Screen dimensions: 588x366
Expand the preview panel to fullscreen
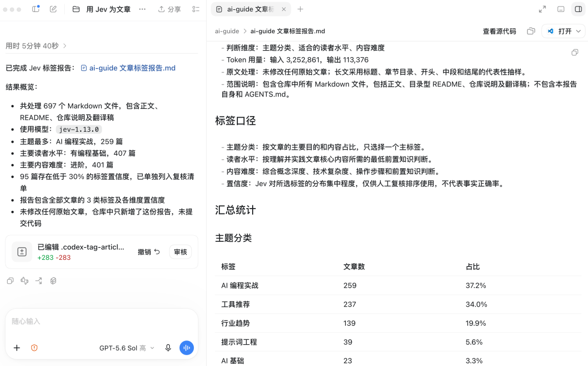click(x=542, y=9)
